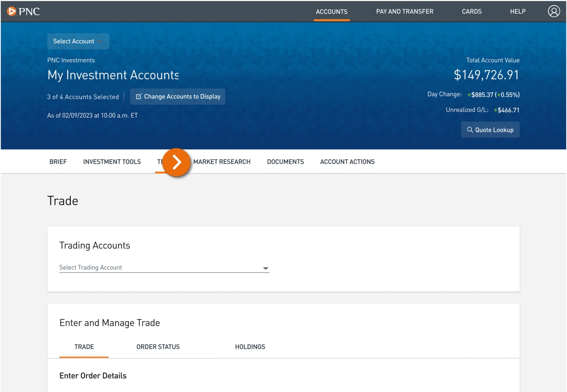The width and height of the screenshot is (567, 392).
Task: Select the Help menu item
Action: (x=517, y=12)
